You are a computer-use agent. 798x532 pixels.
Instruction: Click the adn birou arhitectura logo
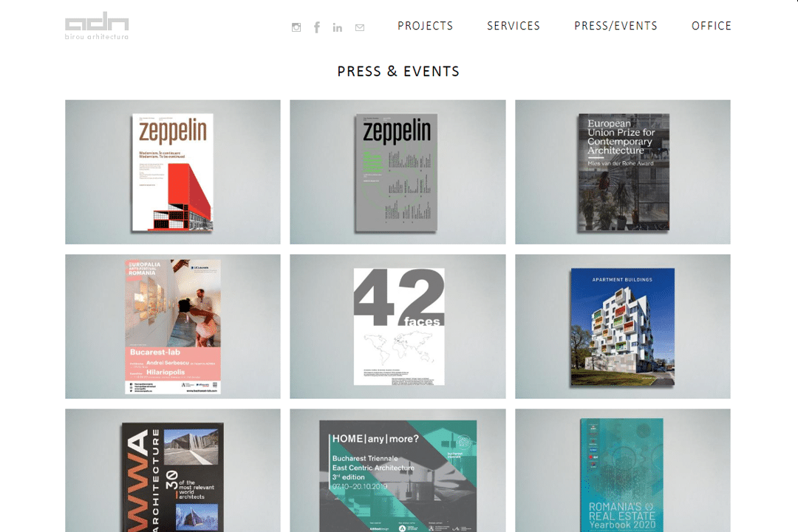pyautogui.click(x=97, y=25)
